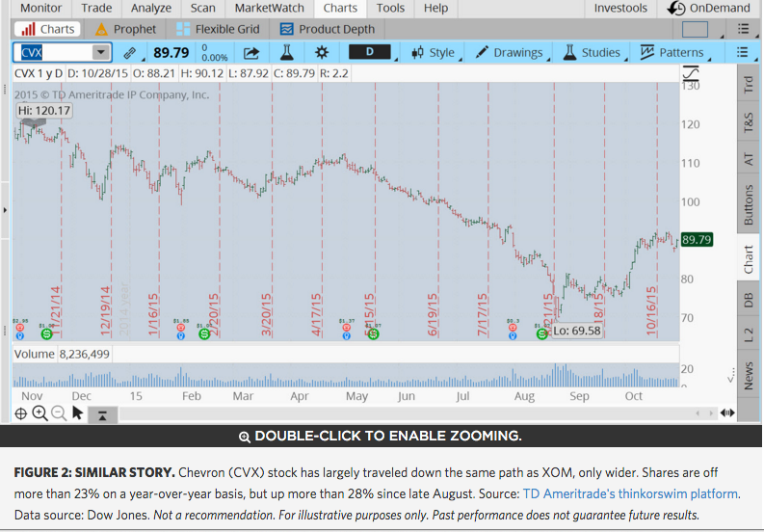Switch to Flexible Grid view
Viewport: 764px width, 532px height.
pyautogui.click(x=219, y=29)
